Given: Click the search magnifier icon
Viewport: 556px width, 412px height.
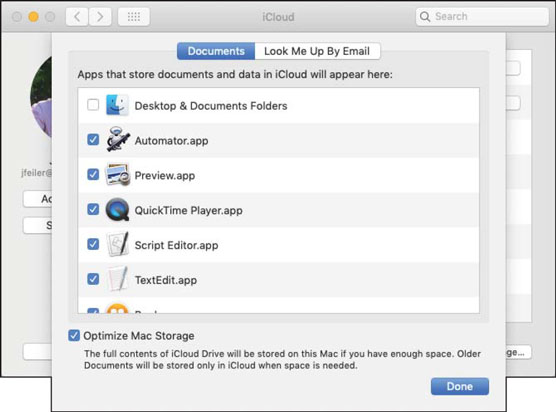Looking at the screenshot, I should click(x=424, y=16).
